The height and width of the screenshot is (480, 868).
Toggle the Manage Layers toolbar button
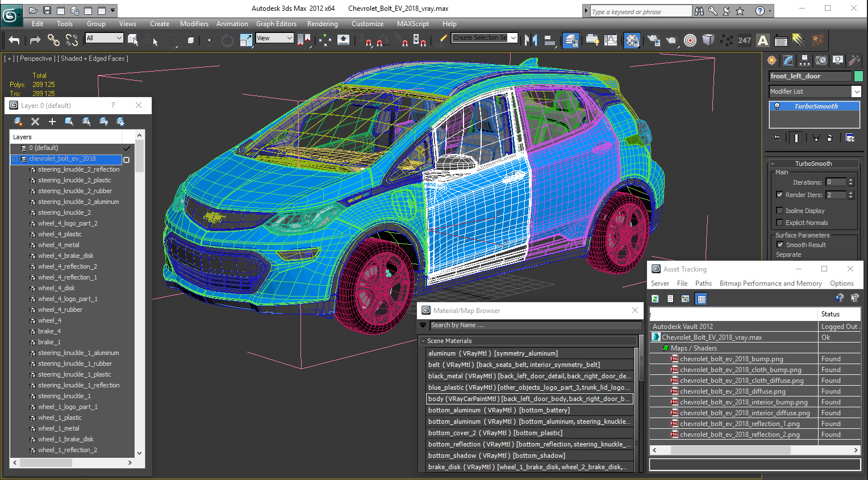(x=571, y=40)
